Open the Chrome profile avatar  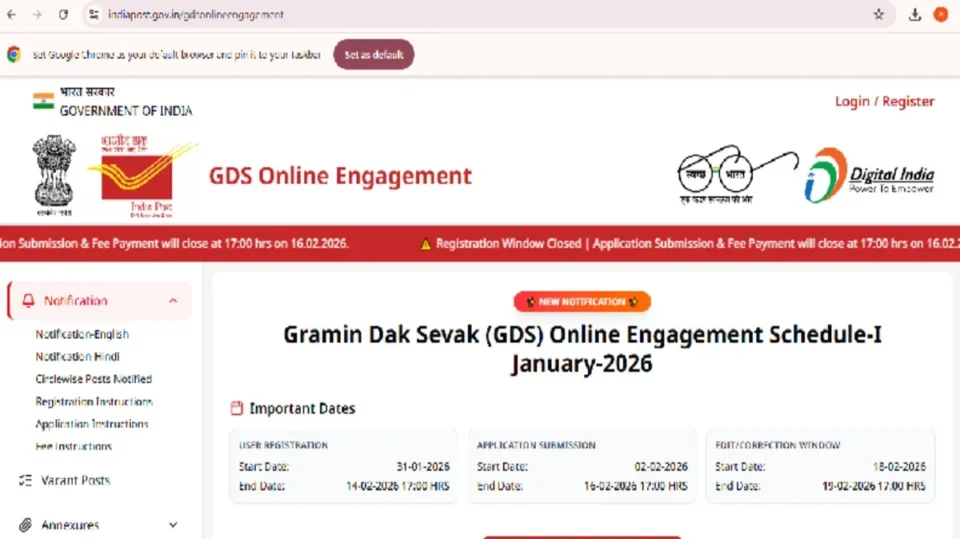tap(940, 15)
